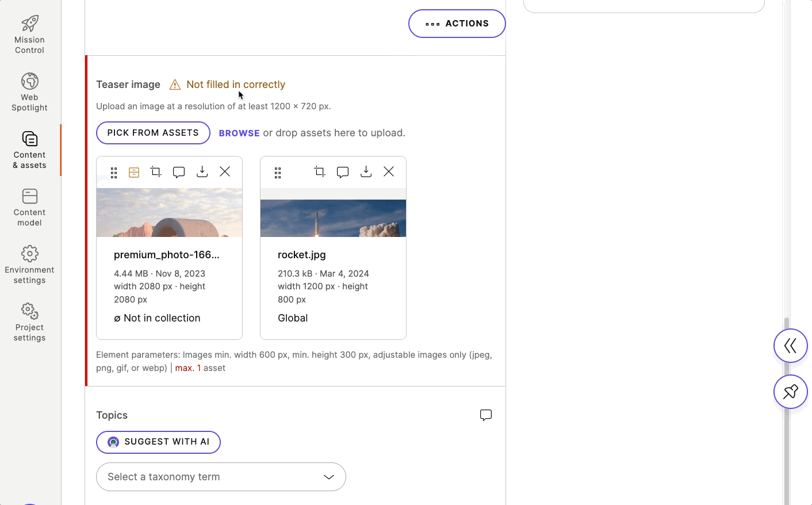The image size is (812, 505).
Task: Open the crop tool on rocket.jpg
Action: point(320,171)
